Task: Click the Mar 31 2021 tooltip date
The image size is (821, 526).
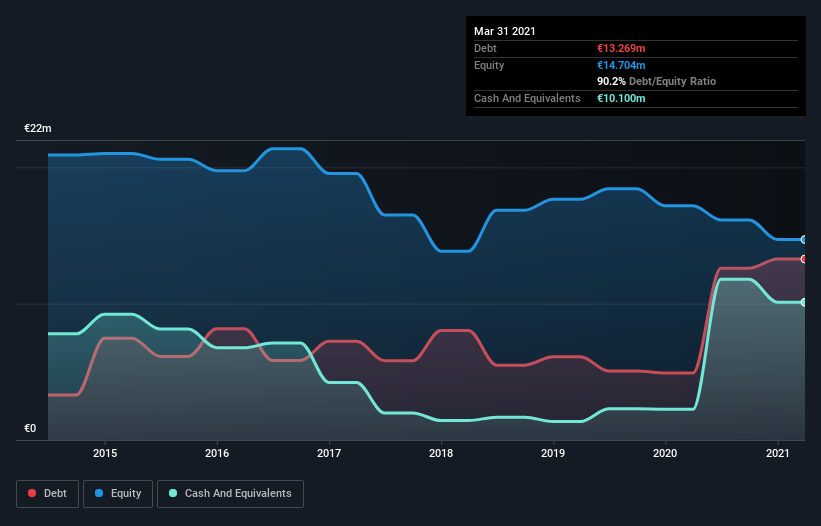Action: click(505, 31)
